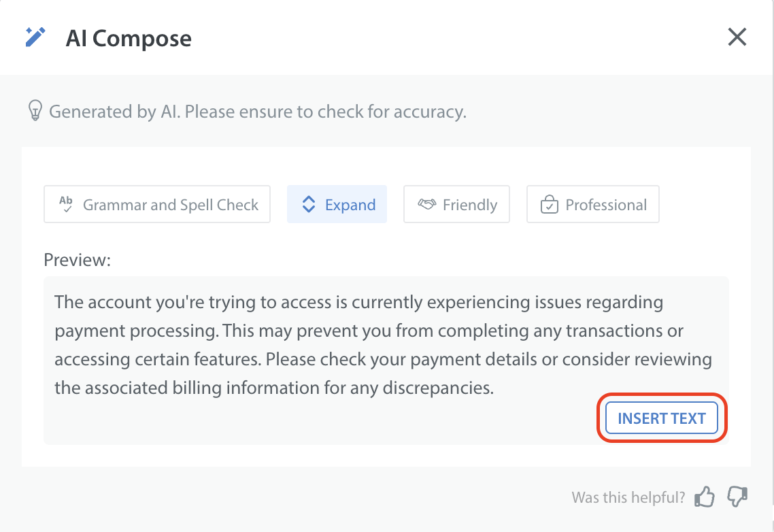Close the AI Compose dialog
774x532 pixels.
[737, 37]
